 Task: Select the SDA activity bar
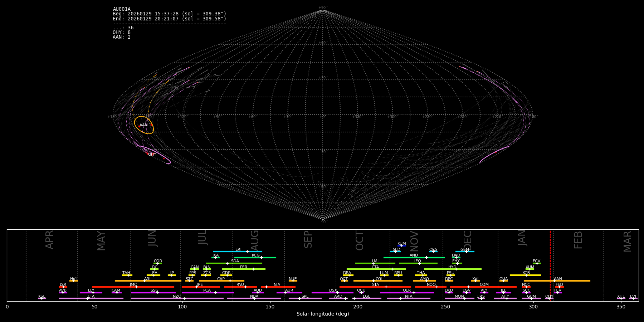(234, 263)
